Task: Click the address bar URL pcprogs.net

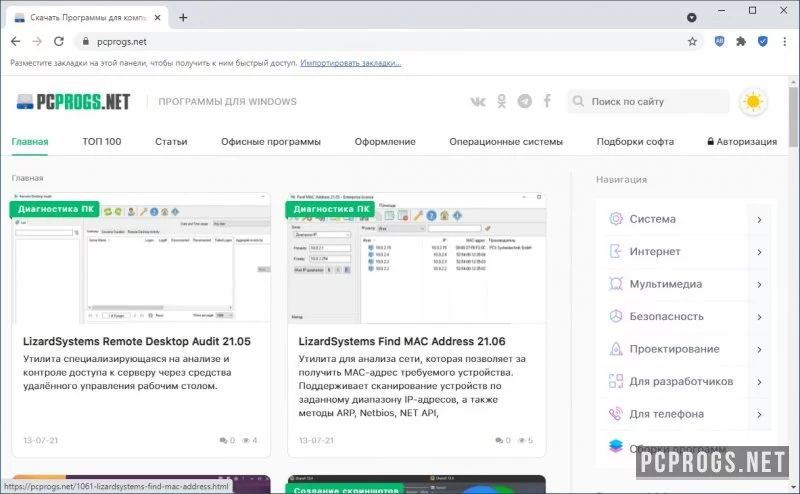Action: pos(121,41)
